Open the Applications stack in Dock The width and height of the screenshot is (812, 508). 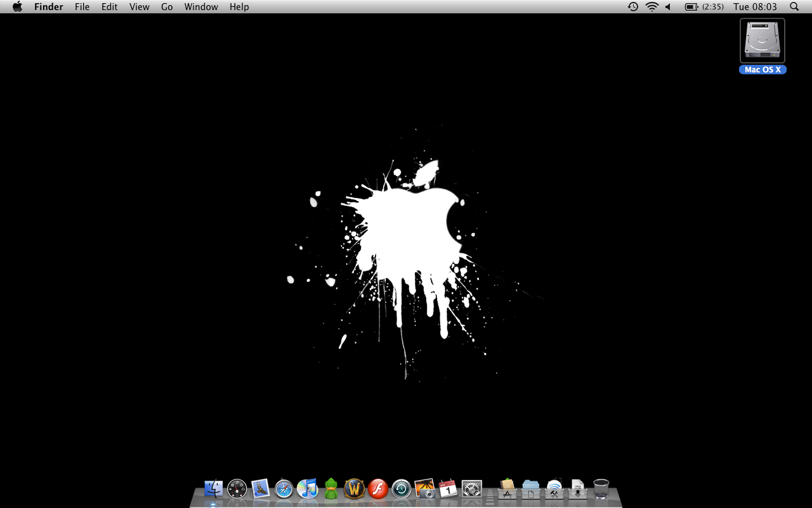[507, 489]
